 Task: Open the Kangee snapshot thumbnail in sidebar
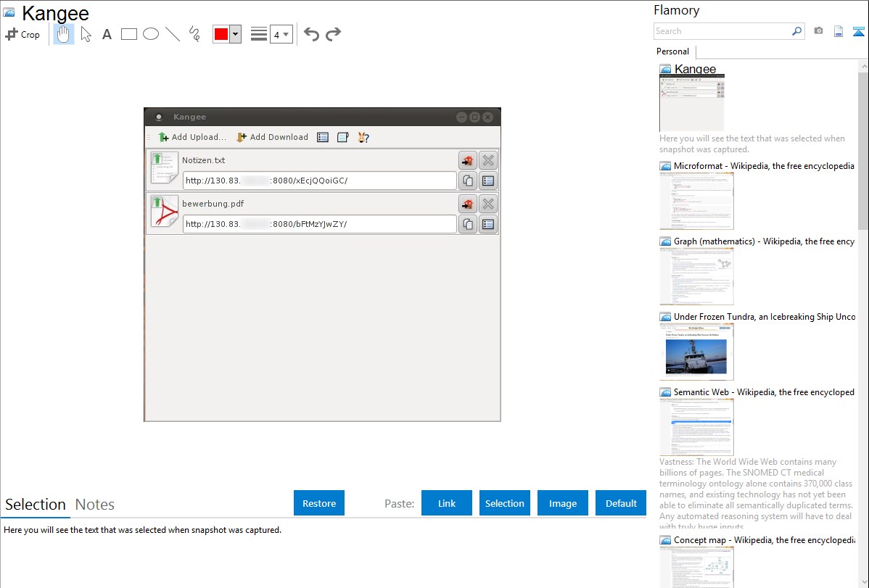tap(692, 104)
